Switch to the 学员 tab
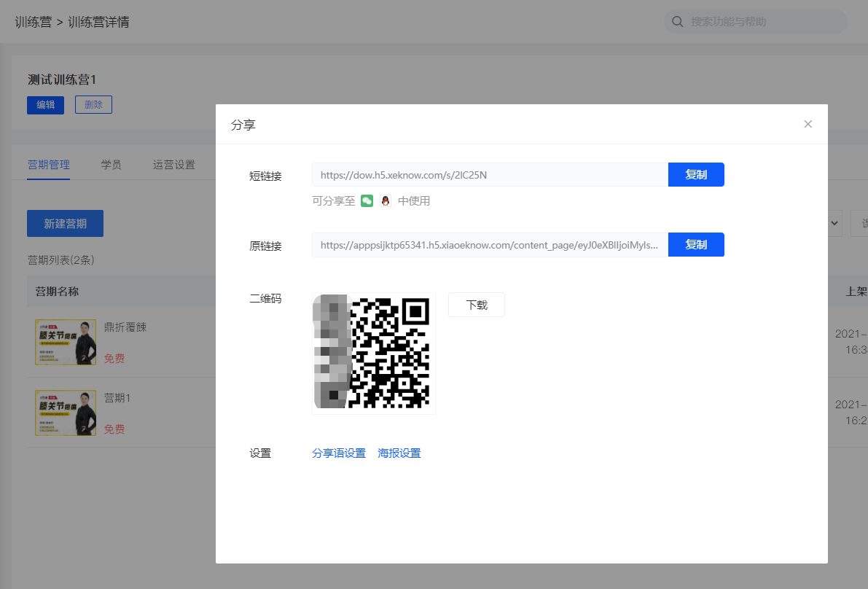868x589 pixels. pyautogui.click(x=112, y=165)
